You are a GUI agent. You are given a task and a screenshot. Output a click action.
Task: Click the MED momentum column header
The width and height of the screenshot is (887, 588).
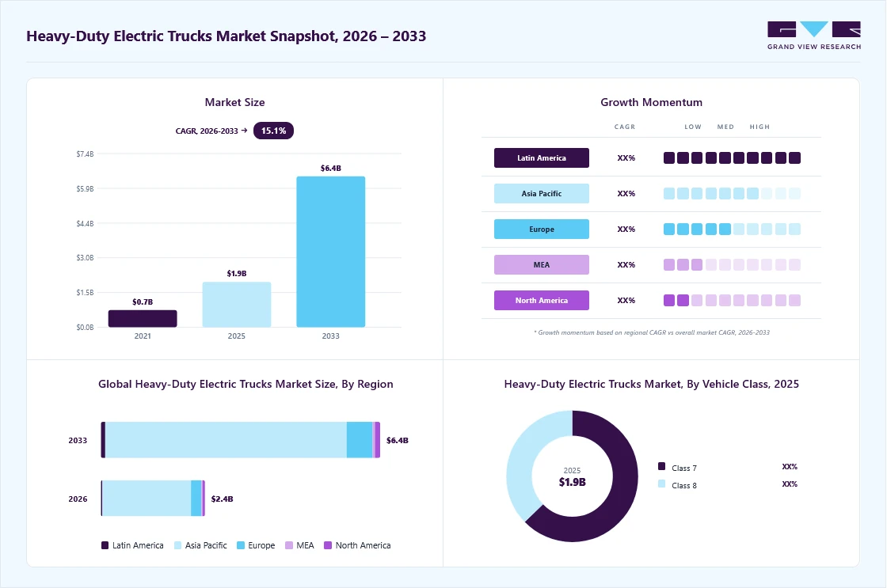coord(725,127)
